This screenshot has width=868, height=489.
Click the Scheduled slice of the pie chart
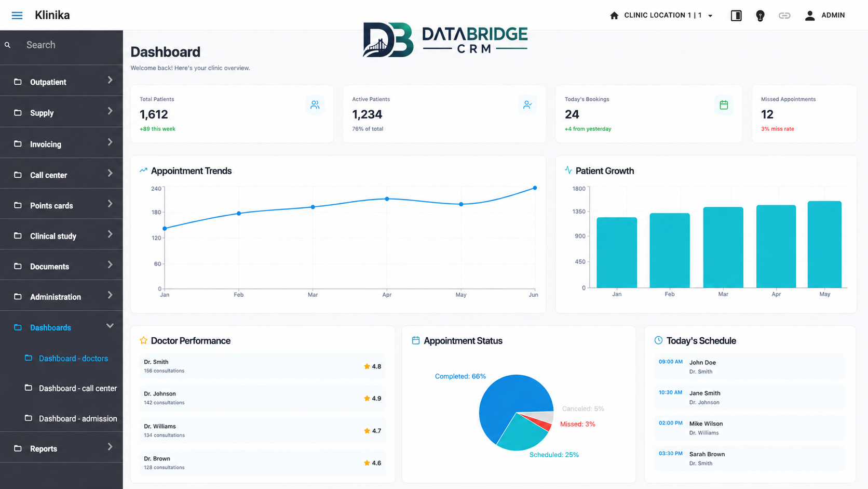pyautogui.click(x=522, y=434)
